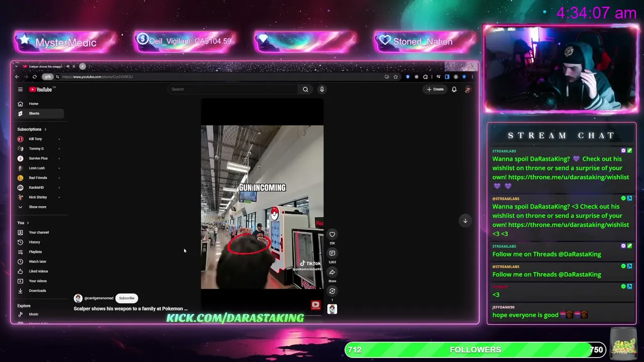Go to next Short with down arrow
The width and height of the screenshot is (644, 362).
coord(465,221)
